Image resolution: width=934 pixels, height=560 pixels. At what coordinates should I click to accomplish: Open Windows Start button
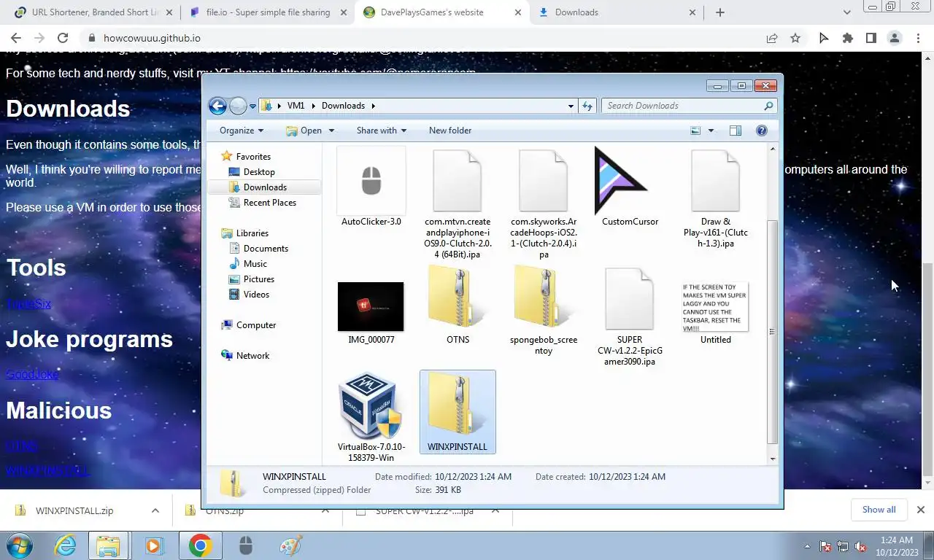pyautogui.click(x=19, y=545)
